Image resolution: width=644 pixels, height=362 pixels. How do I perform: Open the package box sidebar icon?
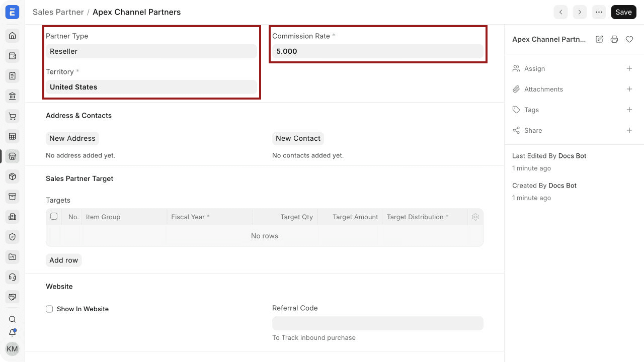coord(13,176)
